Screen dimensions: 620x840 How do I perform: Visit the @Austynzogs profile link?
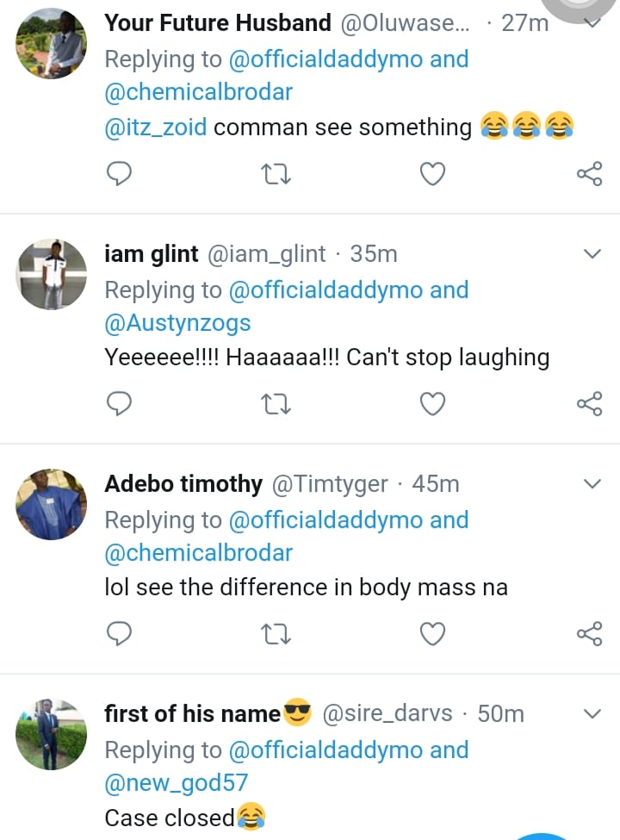pyautogui.click(x=177, y=323)
